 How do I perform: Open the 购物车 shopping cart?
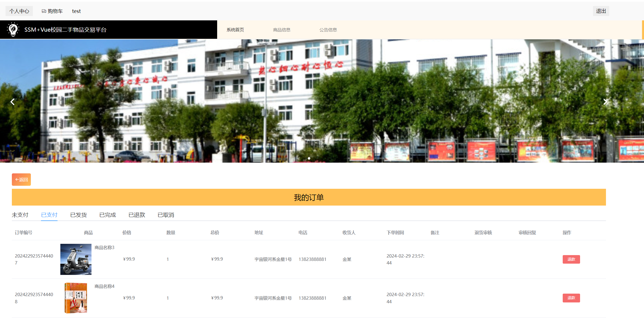click(52, 11)
